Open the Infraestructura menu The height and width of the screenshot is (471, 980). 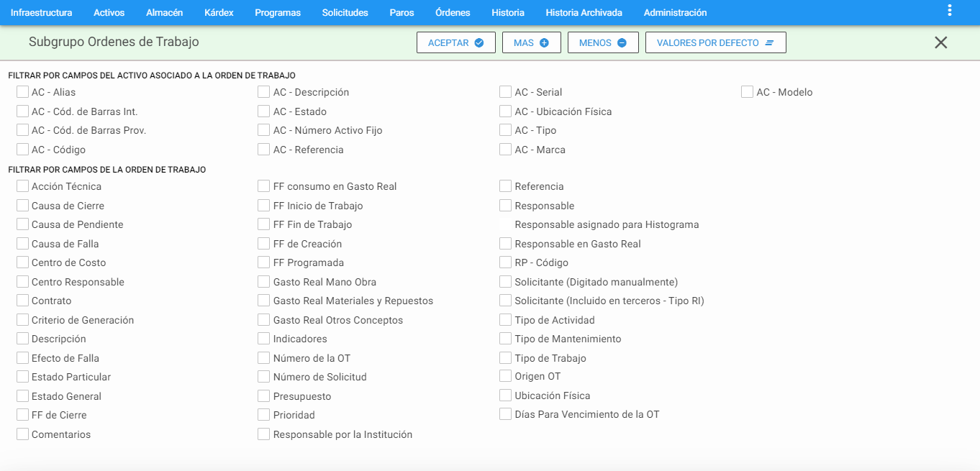click(41, 12)
